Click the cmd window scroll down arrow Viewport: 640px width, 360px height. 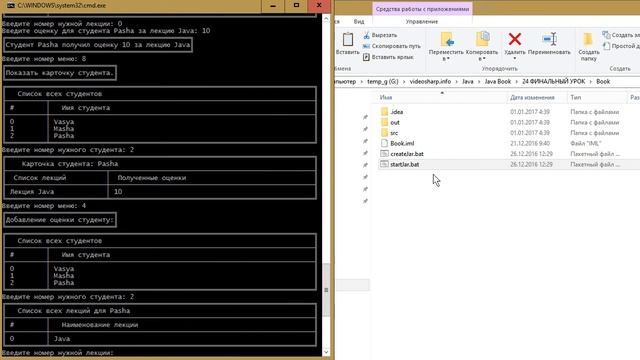click(x=326, y=352)
